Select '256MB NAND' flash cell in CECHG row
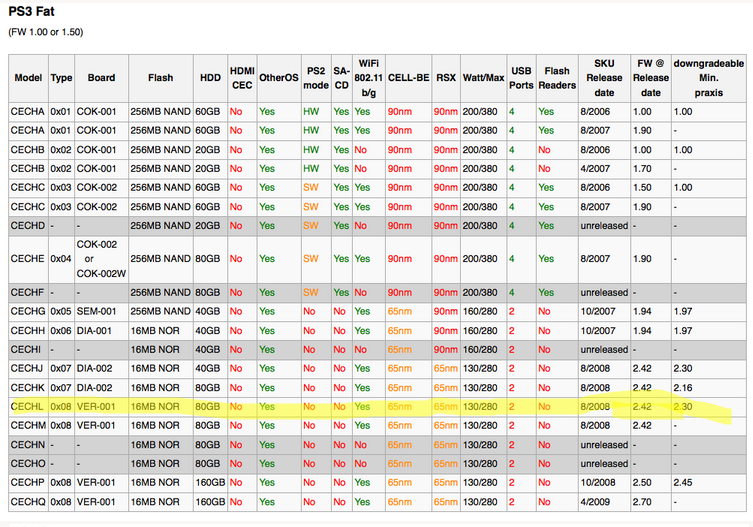Image resolution: width=753 pixels, height=527 pixels. [160, 311]
